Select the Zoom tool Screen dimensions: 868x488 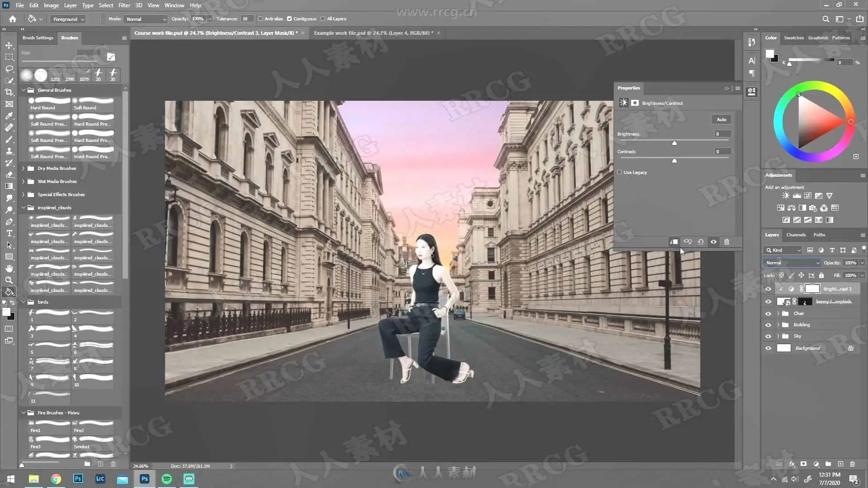tap(9, 280)
